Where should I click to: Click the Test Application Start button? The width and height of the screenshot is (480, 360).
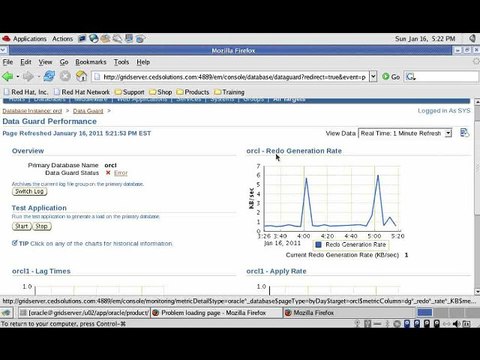tap(22, 226)
